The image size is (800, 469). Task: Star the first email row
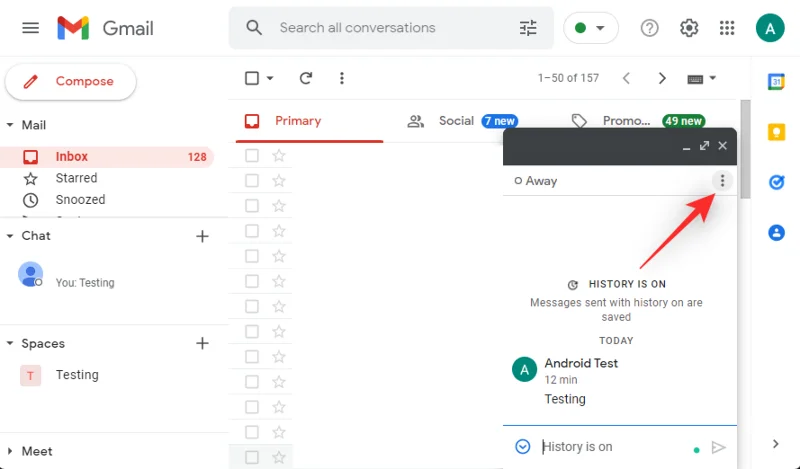279,155
